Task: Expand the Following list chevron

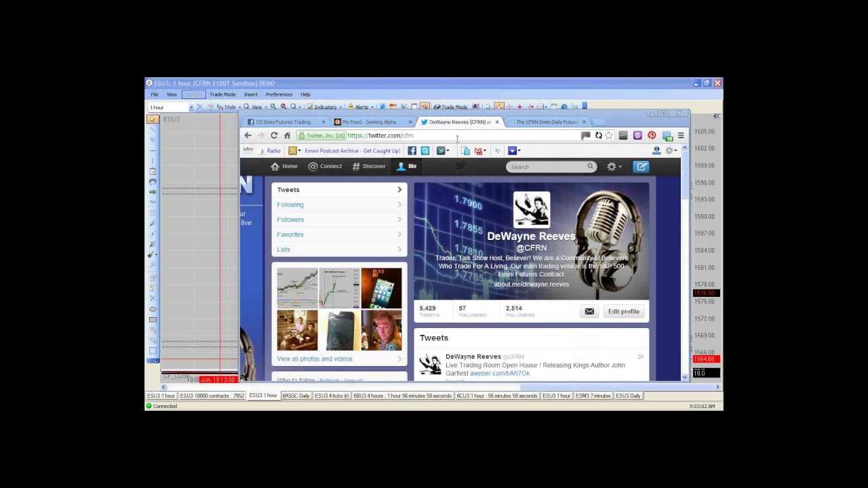Action: [x=399, y=205]
